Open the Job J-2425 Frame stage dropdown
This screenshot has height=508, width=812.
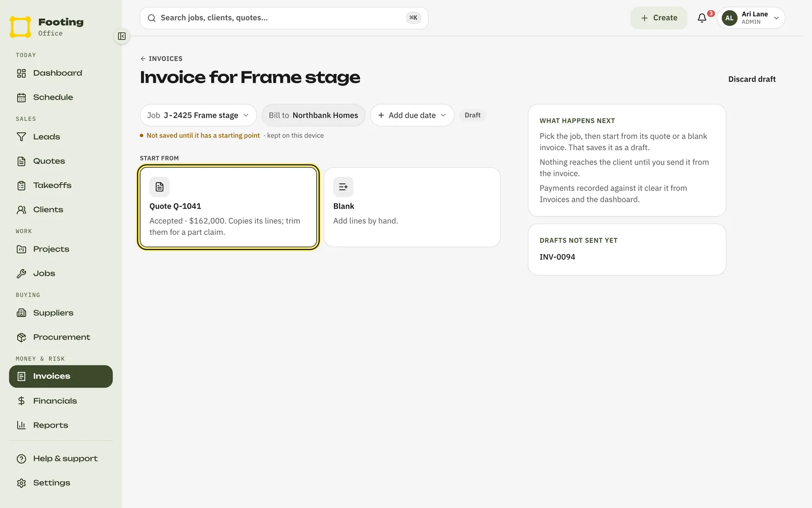click(x=198, y=115)
